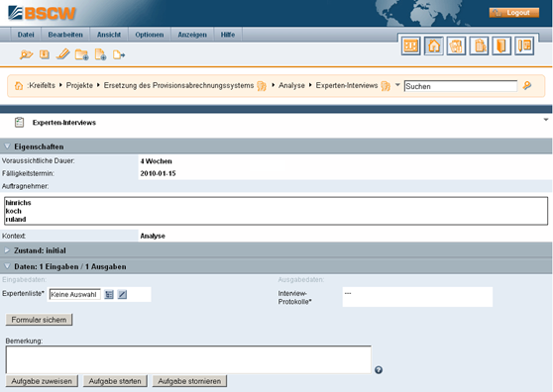This screenshot has height=392, width=553.
Task: Click the list picker icon next to Expertenliste
Action: click(x=109, y=294)
